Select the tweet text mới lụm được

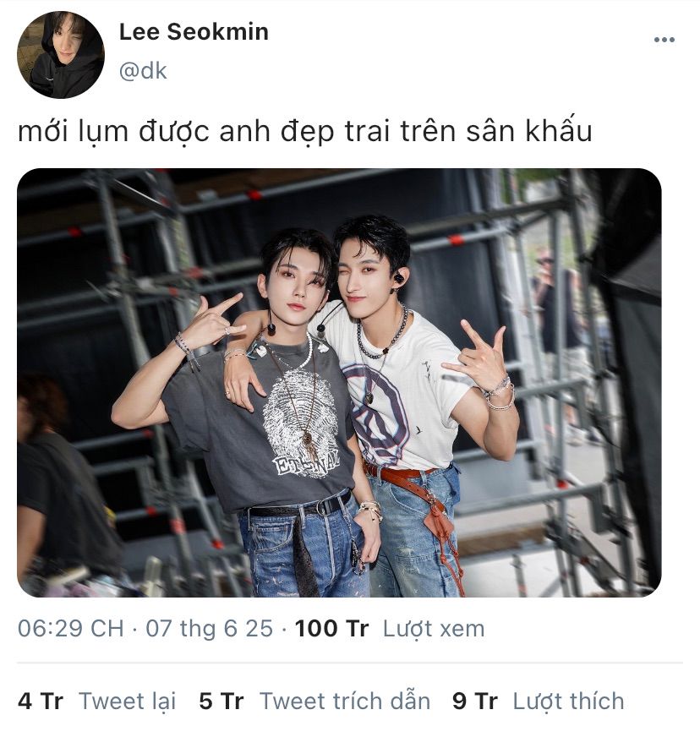point(113,131)
